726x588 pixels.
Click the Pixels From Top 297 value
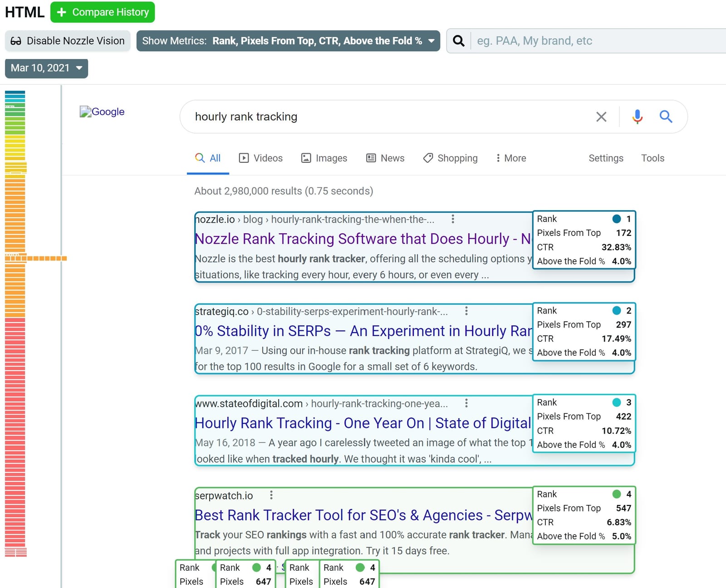[623, 325]
